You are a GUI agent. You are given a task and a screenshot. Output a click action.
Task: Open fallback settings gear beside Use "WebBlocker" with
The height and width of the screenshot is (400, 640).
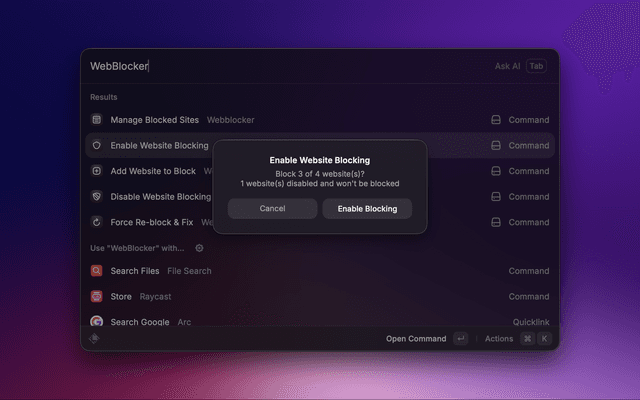tap(199, 248)
